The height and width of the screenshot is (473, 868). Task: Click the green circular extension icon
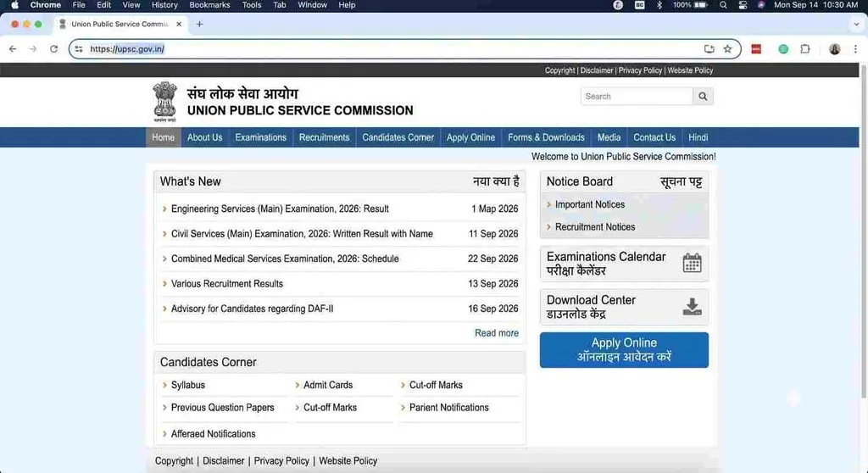(783, 48)
